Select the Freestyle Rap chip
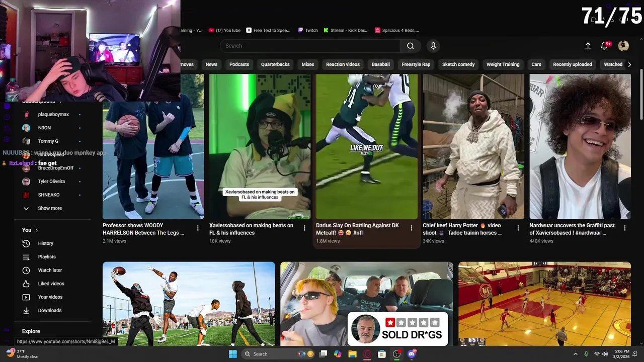 [x=416, y=64]
